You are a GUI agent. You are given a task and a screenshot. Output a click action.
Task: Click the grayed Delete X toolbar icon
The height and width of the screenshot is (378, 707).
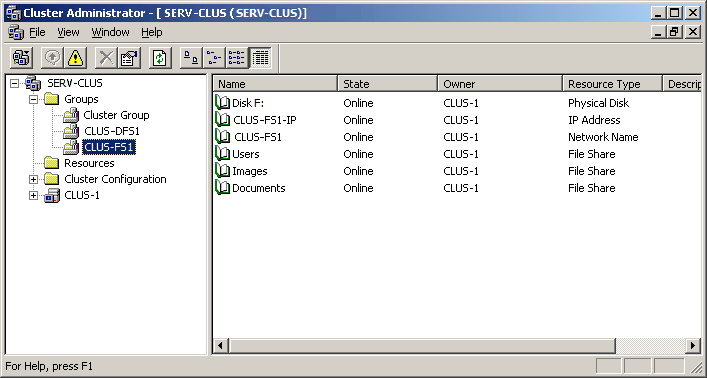pyautogui.click(x=106, y=58)
